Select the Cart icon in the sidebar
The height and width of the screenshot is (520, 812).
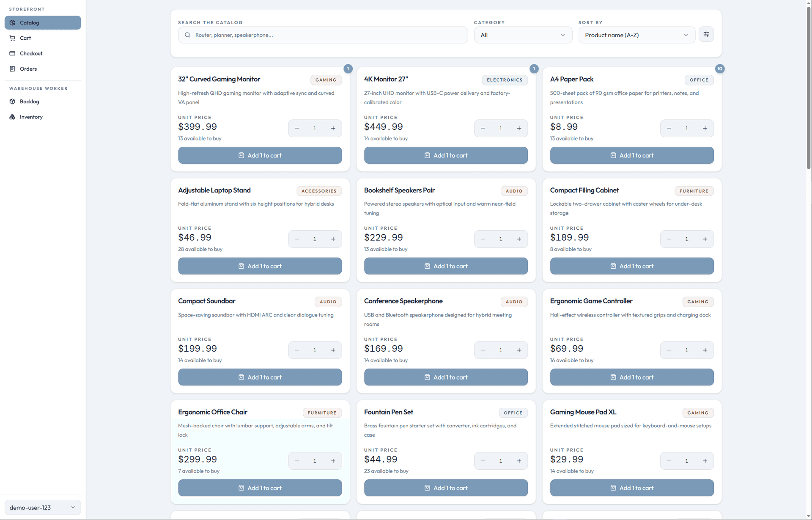point(12,38)
